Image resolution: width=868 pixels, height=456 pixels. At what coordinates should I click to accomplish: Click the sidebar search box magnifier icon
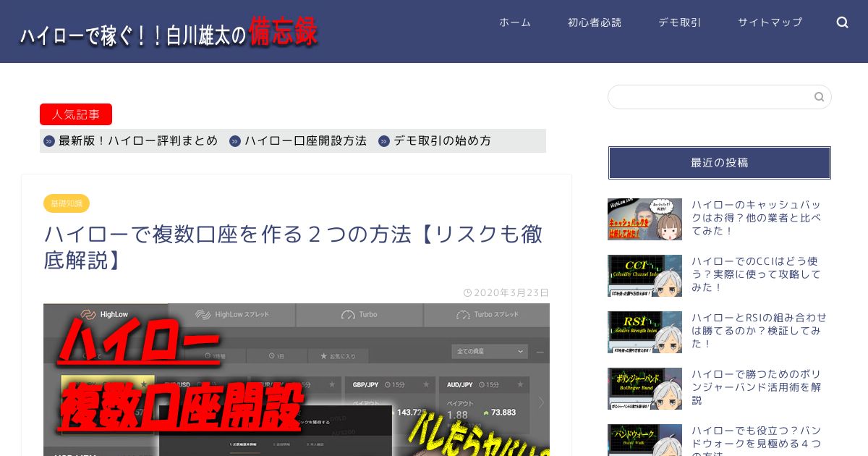point(819,97)
